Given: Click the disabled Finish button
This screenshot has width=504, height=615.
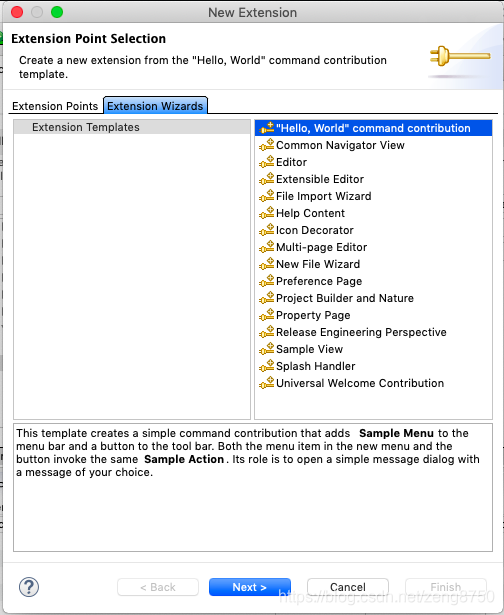Looking at the screenshot, I should click(446, 587).
